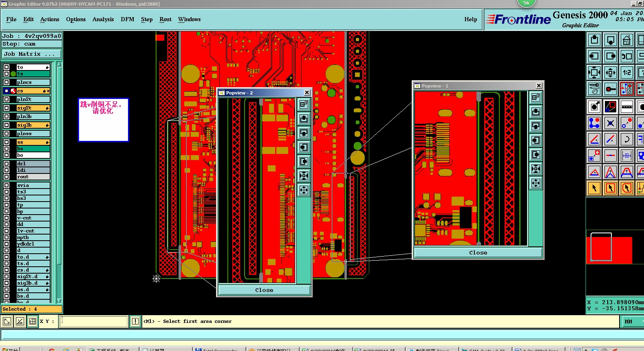644x351 pixels.
Task: Click Close button in Popview - 1
Action: tap(478, 252)
